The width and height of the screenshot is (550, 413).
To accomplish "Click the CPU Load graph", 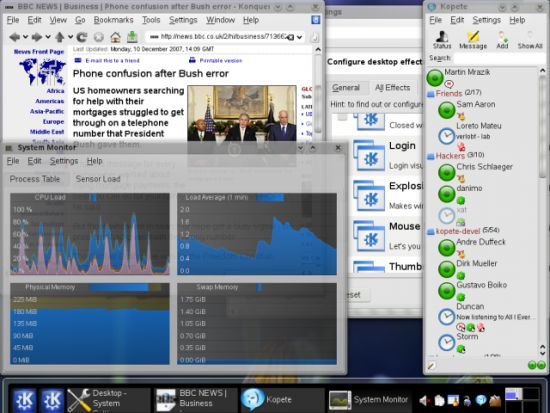I will coord(90,234).
